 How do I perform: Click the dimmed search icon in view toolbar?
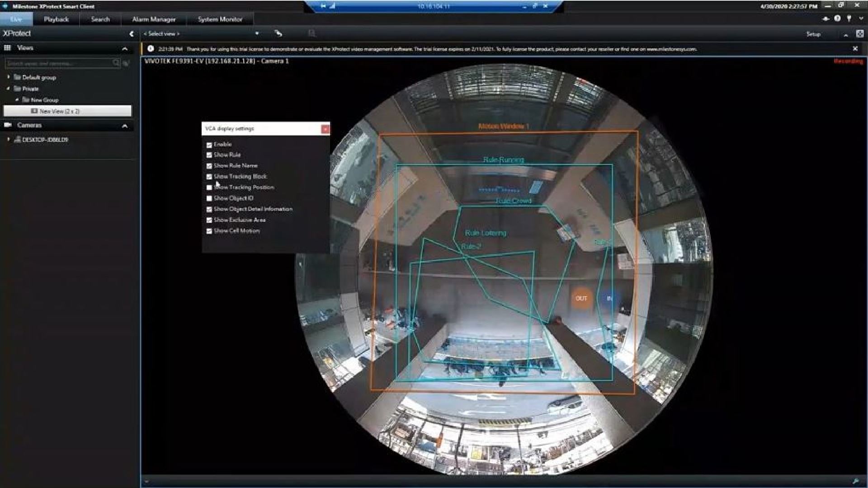pyautogui.click(x=311, y=33)
